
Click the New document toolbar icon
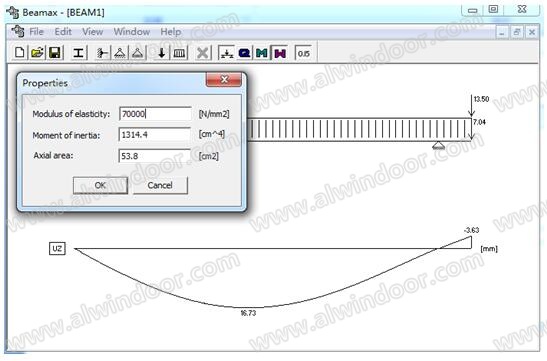click(x=20, y=53)
